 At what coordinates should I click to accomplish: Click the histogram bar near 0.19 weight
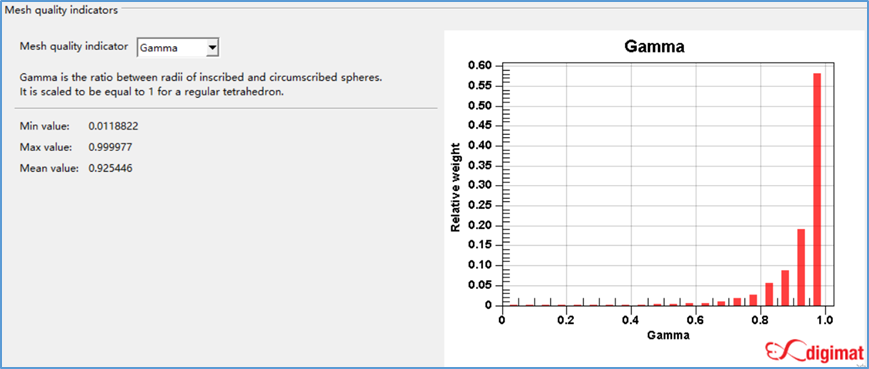click(801, 268)
